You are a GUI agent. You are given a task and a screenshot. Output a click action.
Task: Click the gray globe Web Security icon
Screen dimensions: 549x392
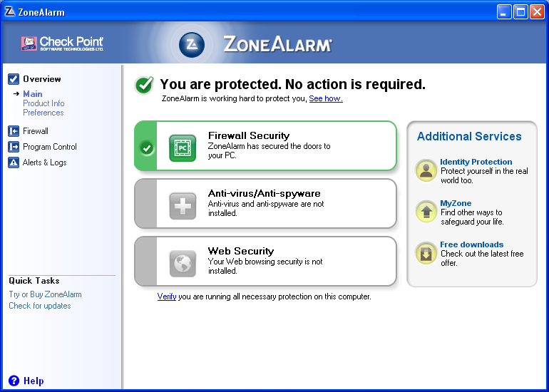tap(183, 264)
